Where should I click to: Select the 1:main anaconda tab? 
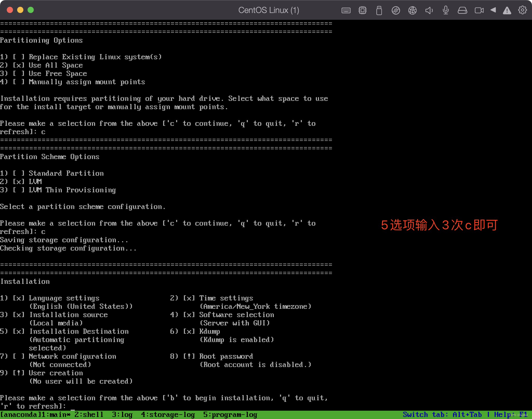point(56,414)
